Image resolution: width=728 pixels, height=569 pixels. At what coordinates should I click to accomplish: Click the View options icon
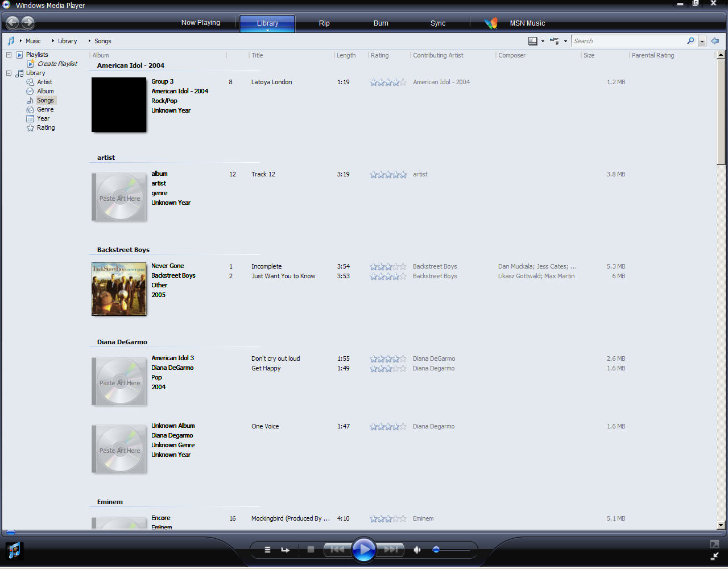click(554, 41)
